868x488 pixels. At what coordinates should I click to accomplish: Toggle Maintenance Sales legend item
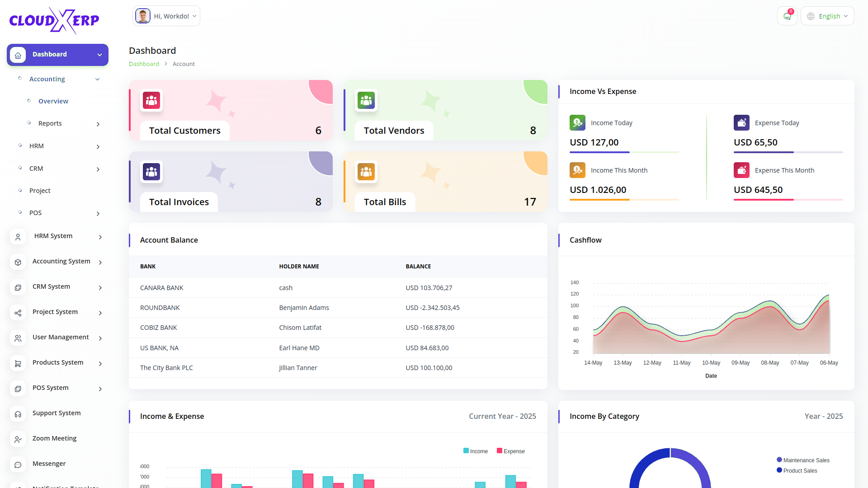[x=803, y=460]
